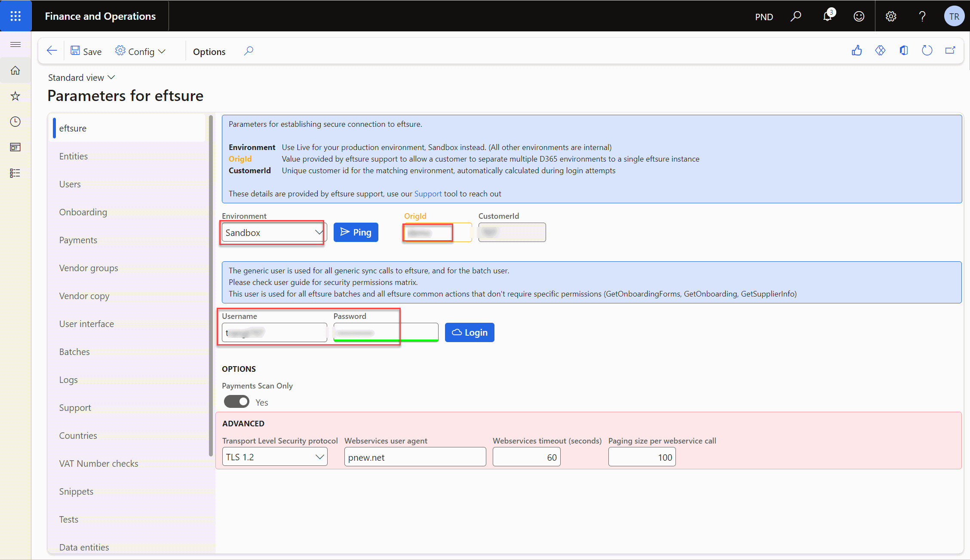This screenshot has width=970, height=560.
Task: Click the Ping button
Action: point(356,232)
